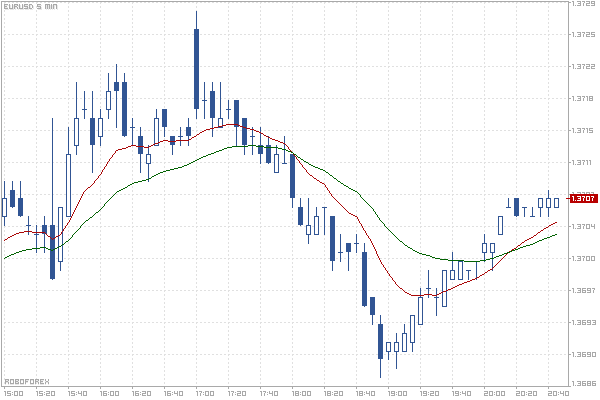Click the 19:20 time axis label
The height and width of the screenshot is (400, 600).
[x=429, y=393]
